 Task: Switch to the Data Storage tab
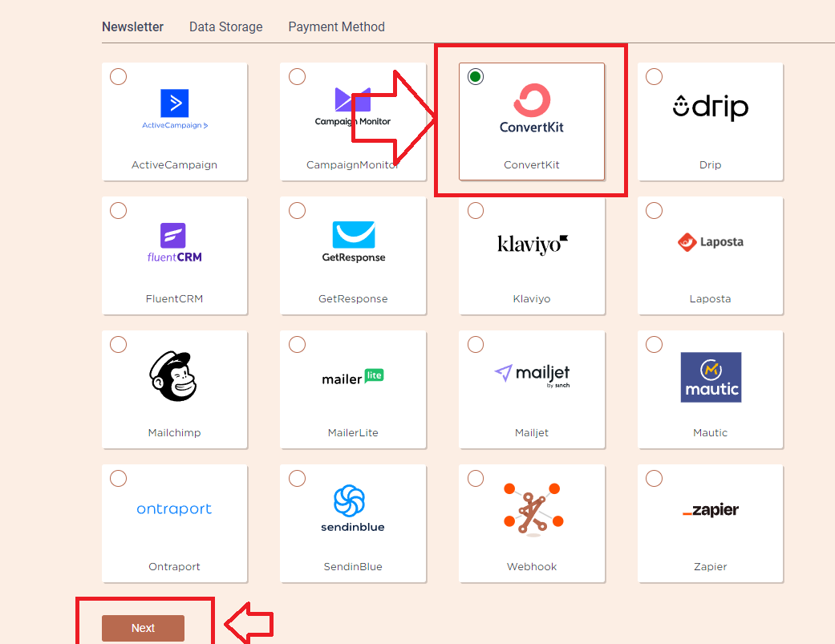point(225,26)
